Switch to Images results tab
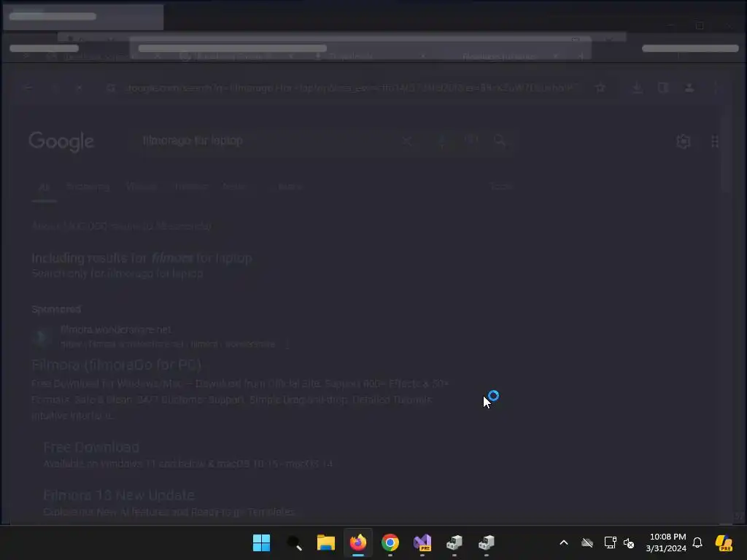This screenshot has height=560, width=747. 190,186
